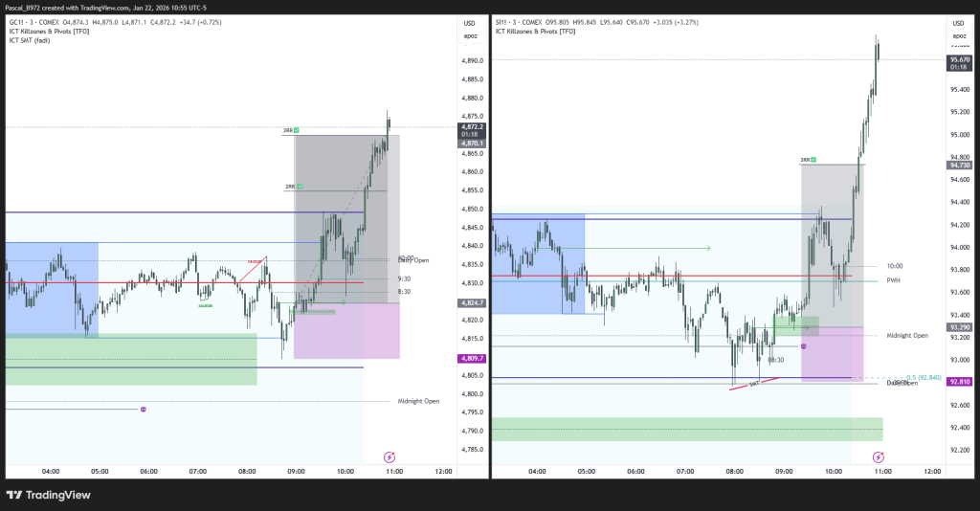Click the 3RR green checkmark on gold chart

click(298, 130)
